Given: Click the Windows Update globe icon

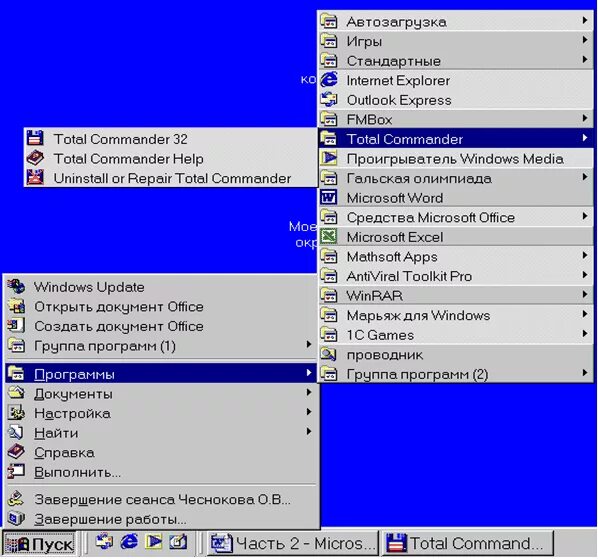Looking at the screenshot, I should (16, 286).
